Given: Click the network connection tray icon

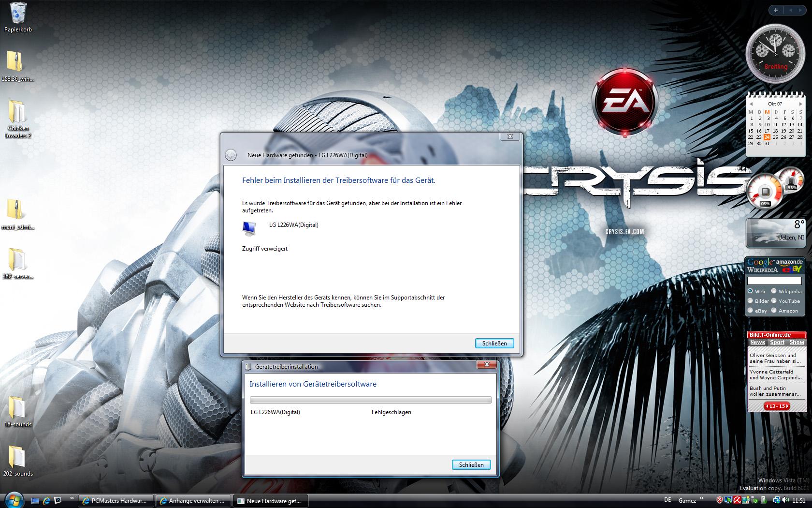Looking at the screenshot, I should click(x=777, y=500).
